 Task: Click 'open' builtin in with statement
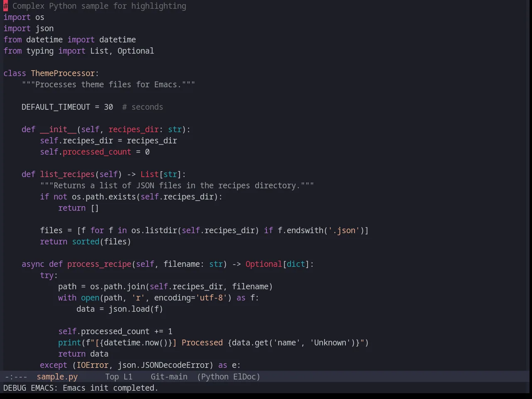tap(90, 298)
